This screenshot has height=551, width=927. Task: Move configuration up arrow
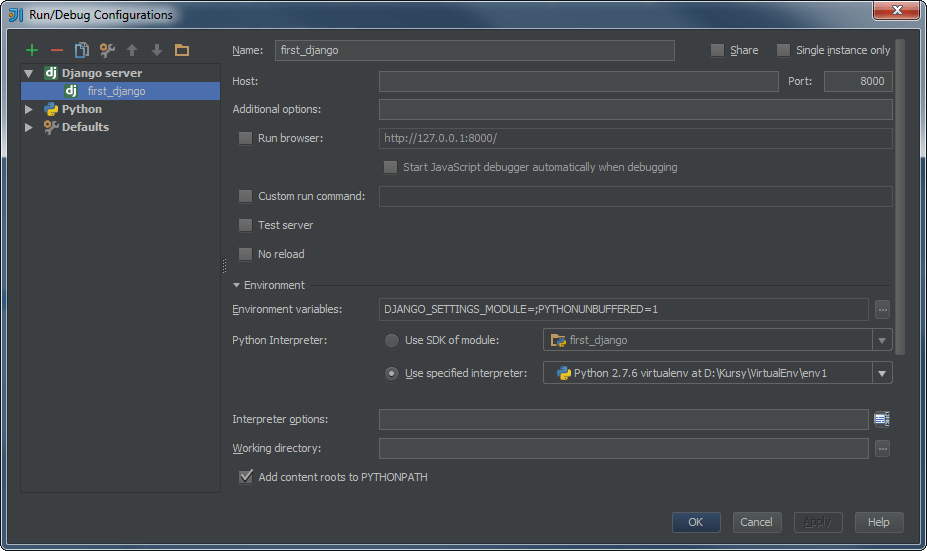132,50
